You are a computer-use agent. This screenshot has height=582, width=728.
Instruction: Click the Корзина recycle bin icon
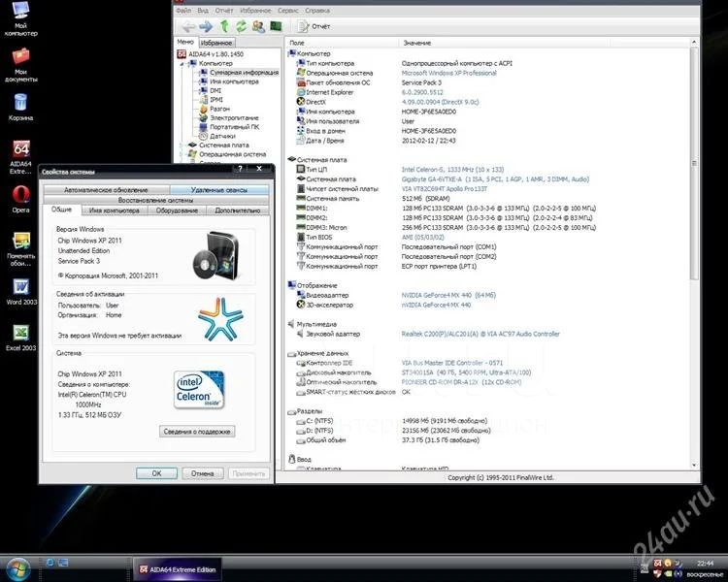pyautogui.click(x=19, y=104)
